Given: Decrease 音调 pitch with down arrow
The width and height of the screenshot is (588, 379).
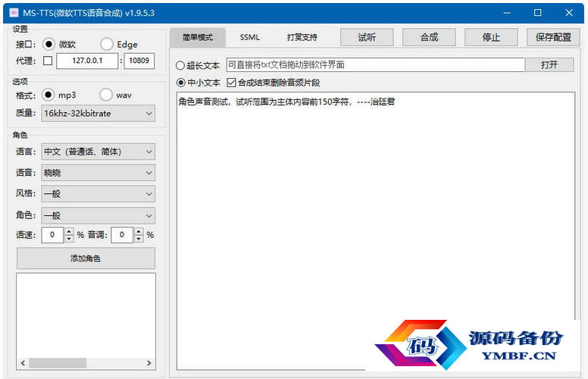Looking at the screenshot, I should [x=139, y=239].
